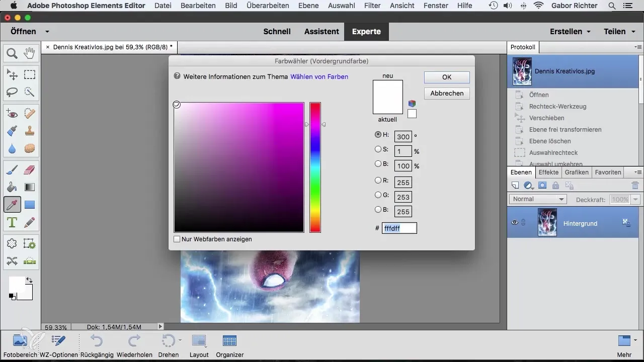The image size is (644, 362).
Task: Open the Drehen rotate options arrow
Action: click(180, 340)
